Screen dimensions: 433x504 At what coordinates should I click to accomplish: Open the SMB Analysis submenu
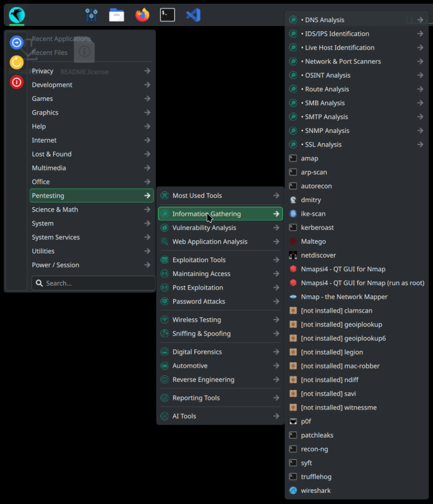[x=357, y=103]
